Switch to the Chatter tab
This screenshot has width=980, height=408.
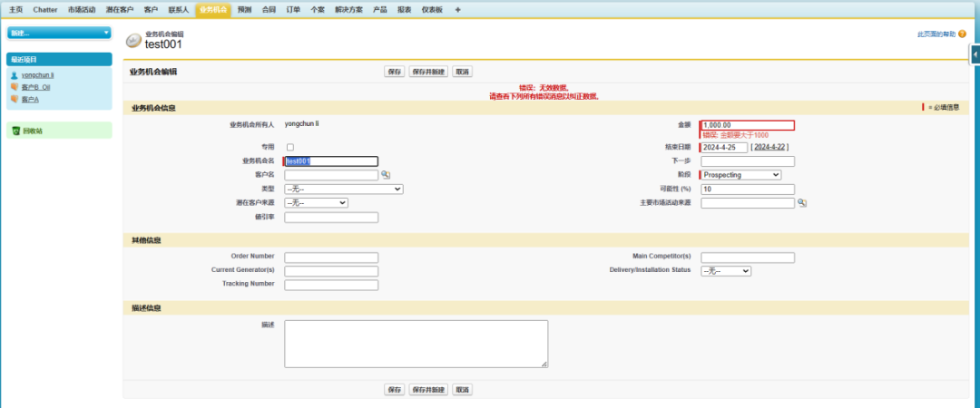coord(45,10)
